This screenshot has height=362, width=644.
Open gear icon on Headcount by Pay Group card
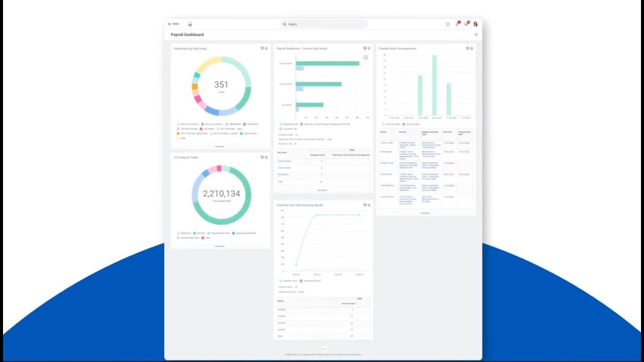[x=266, y=48]
